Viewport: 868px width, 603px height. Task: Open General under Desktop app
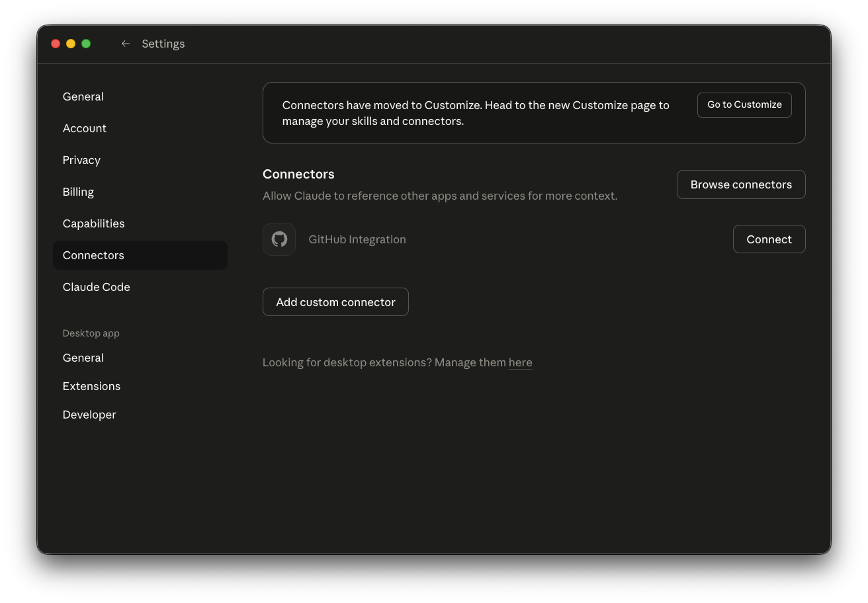tap(140, 358)
